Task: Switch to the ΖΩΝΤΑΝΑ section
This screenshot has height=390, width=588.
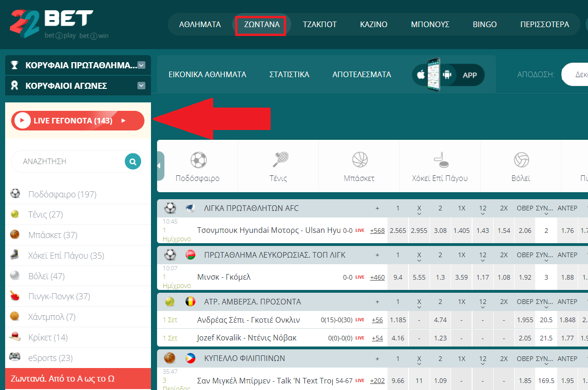Action: [262, 24]
